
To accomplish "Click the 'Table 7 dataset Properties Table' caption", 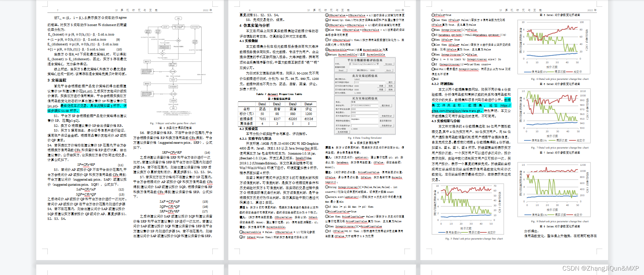I will coord(279,94).
